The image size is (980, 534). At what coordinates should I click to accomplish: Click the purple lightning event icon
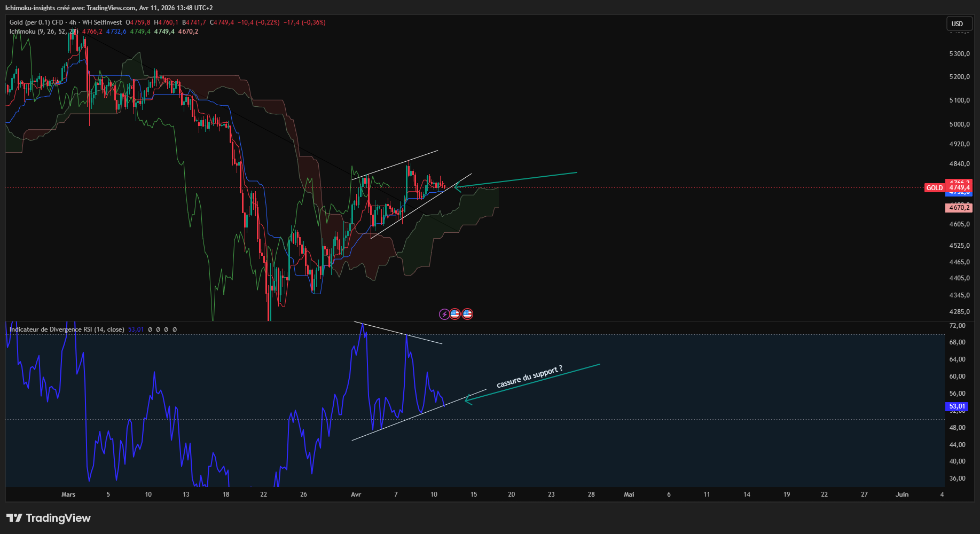444,314
